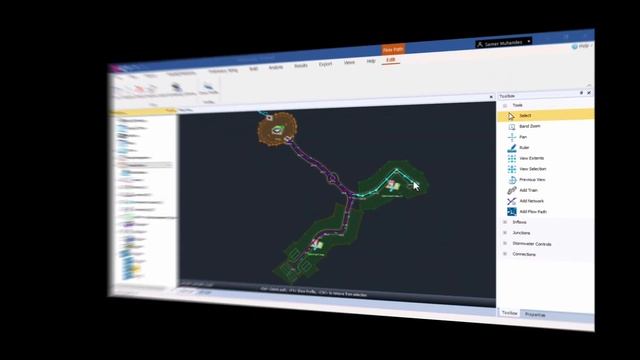This screenshot has width=640, height=360.
Task: Open the Export ribbon tab
Action: click(325, 64)
